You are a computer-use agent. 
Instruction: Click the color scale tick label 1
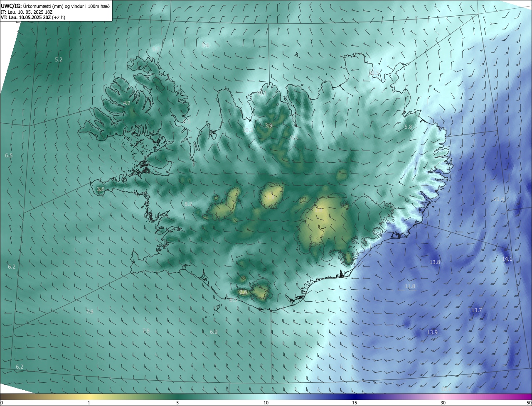pos(89,403)
